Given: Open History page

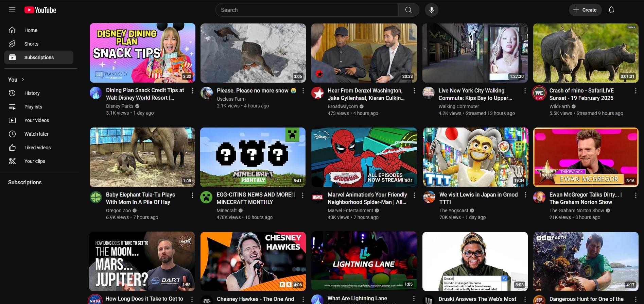Looking at the screenshot, I should 32,93.
